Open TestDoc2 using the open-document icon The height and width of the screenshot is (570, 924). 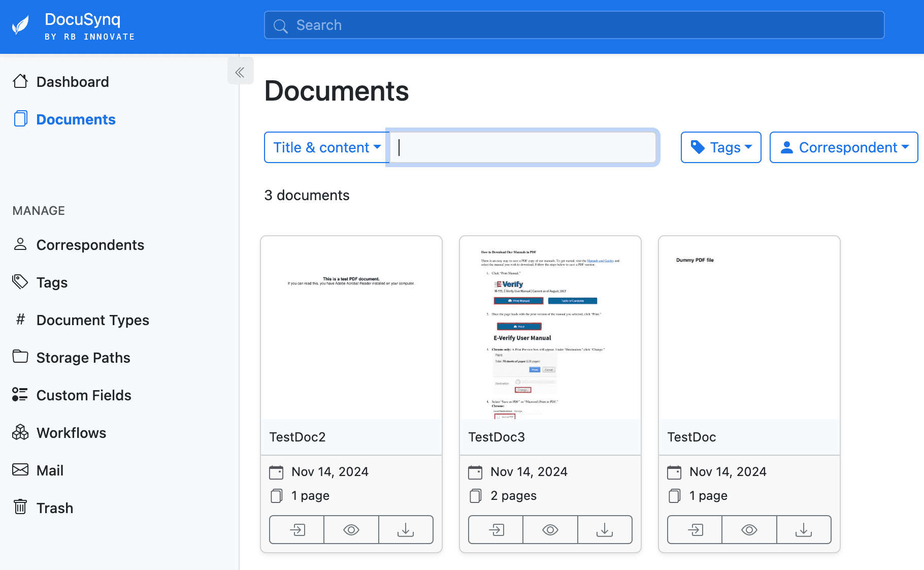point(297,530)
